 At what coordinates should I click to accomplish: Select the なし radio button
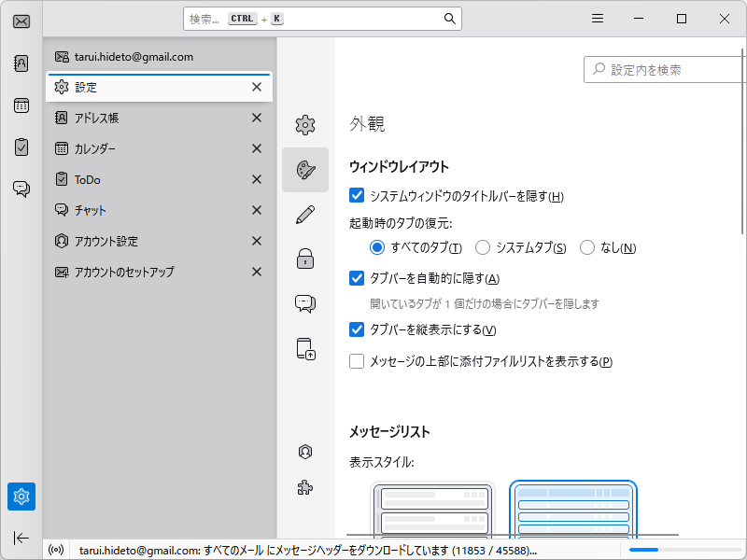(x=587, y=247)
